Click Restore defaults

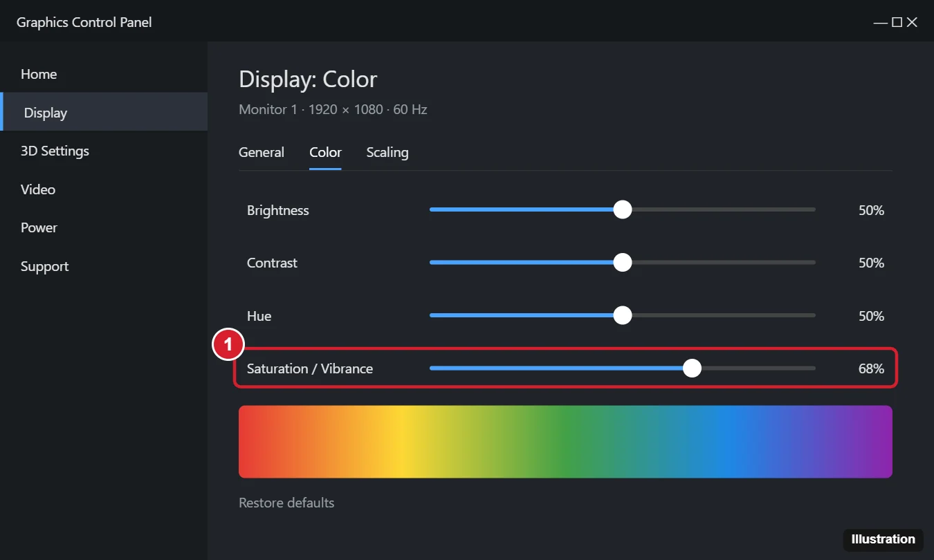(286, 503)
